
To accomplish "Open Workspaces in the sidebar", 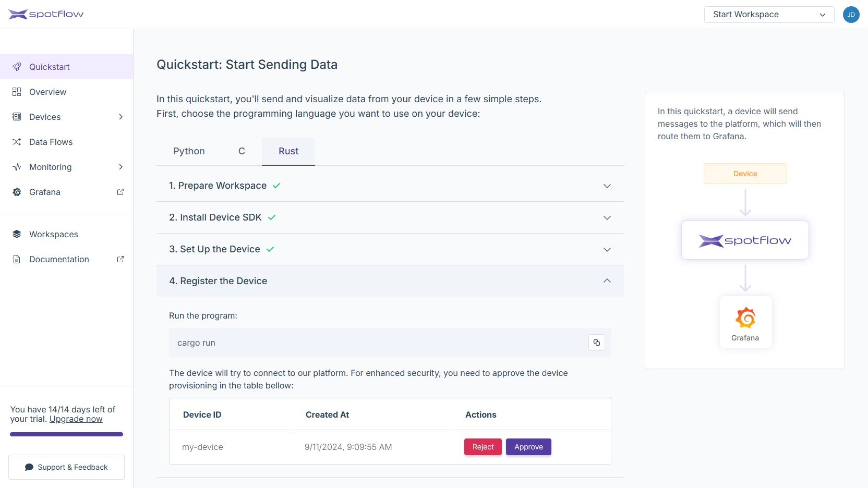I will pyautogui.click(x=66, y=234).
